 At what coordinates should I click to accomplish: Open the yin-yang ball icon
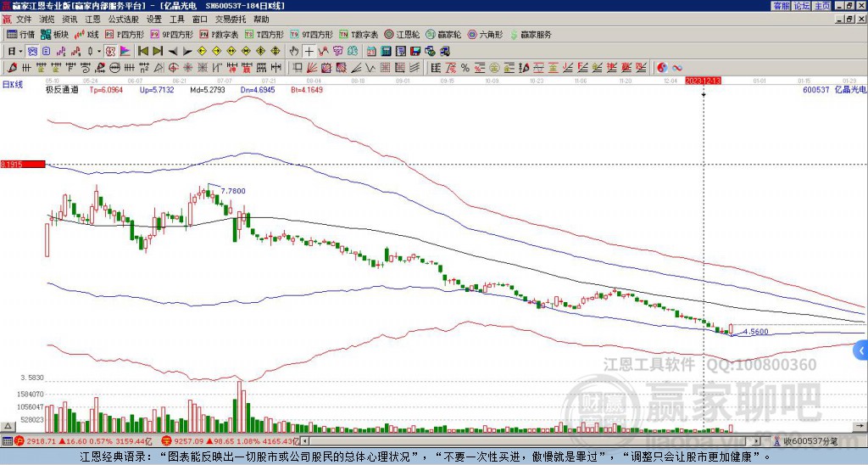tap(662, 68)
